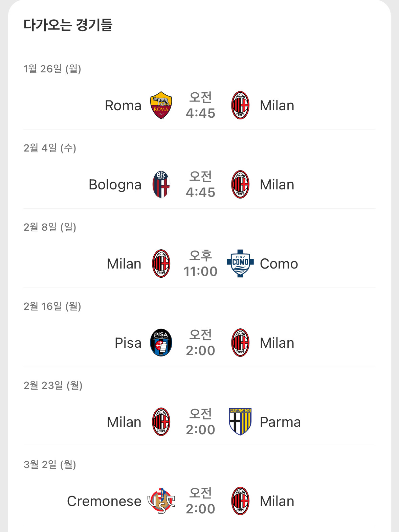Viewport: 399px width, 532px height.
Task: Click the Cremonese club crest
Action: [x=161, y=501]
